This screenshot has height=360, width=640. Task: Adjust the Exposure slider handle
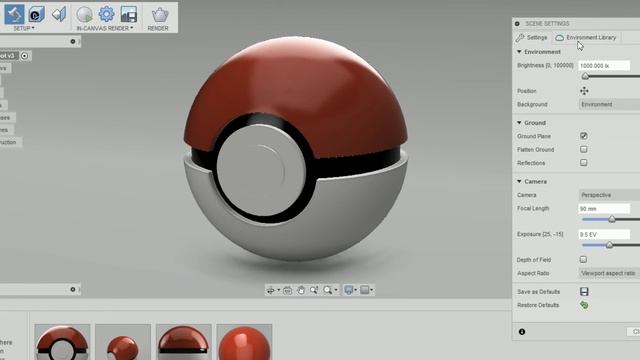(x=609, y=245)
